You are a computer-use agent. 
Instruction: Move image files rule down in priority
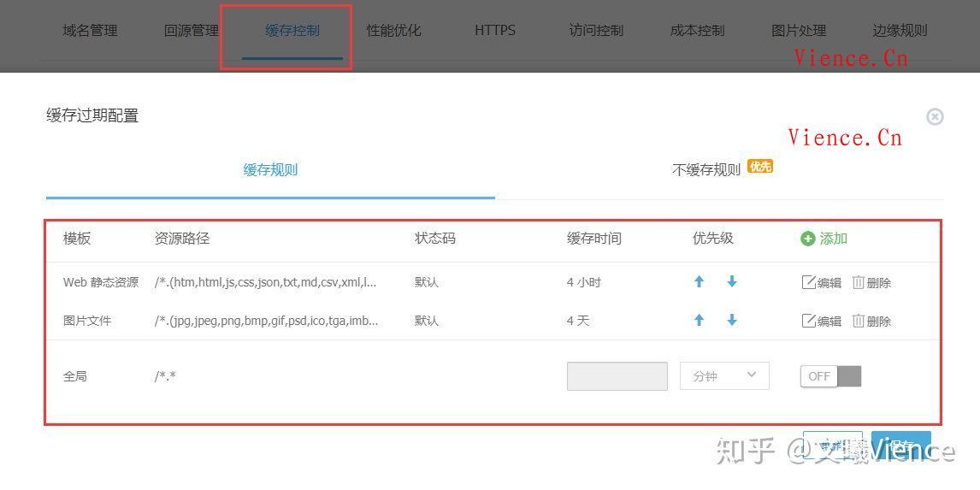click(x=732, y=320)
